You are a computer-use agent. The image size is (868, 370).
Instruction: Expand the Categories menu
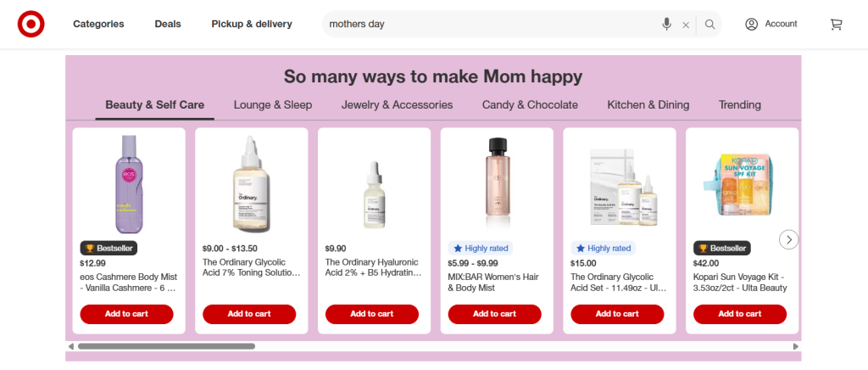[x=98, y=24]
